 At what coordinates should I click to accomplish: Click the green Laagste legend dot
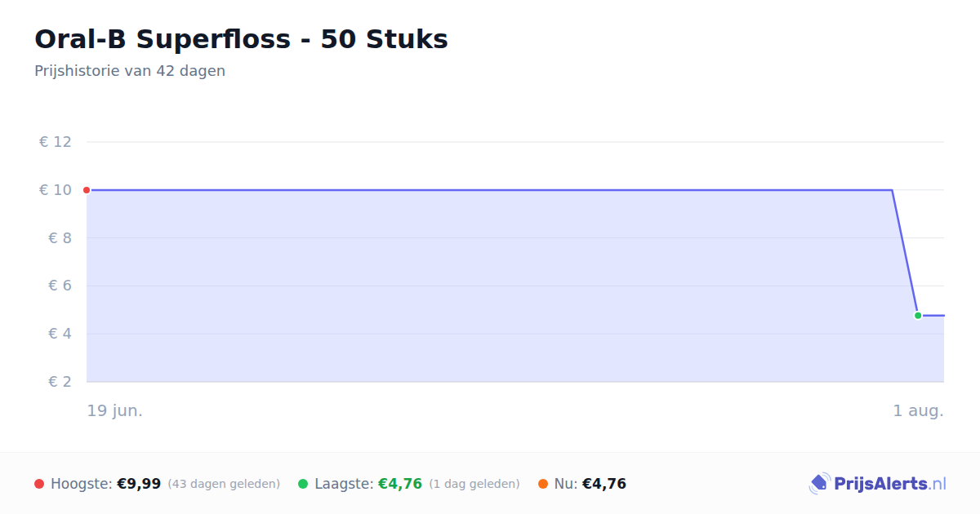click(x=303, y=484)
